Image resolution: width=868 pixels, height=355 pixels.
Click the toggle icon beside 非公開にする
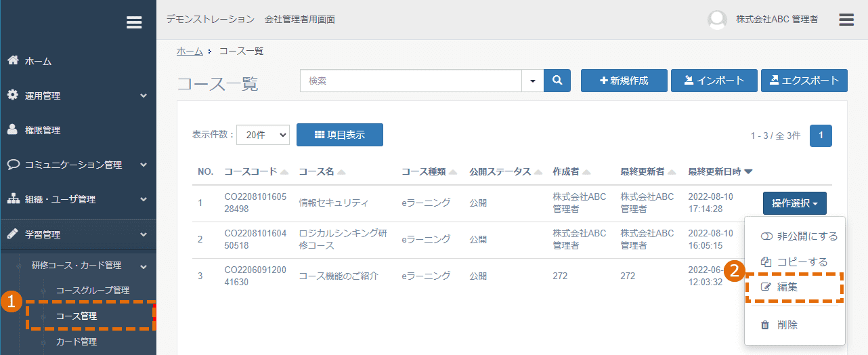click(x=766, y=236)
